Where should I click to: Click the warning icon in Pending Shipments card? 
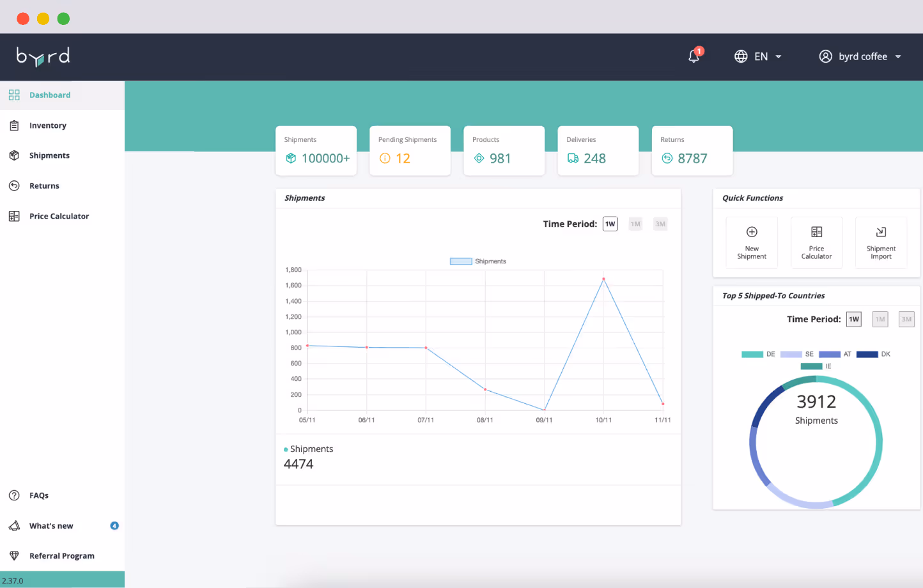coord(385,158)
